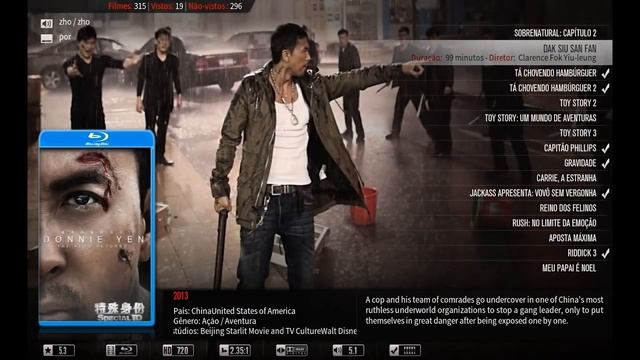The height and width of the screenshot is (360, 640).
Task: Click the studios line with Beijing Starlit Movie
Action: click(264, 331)
